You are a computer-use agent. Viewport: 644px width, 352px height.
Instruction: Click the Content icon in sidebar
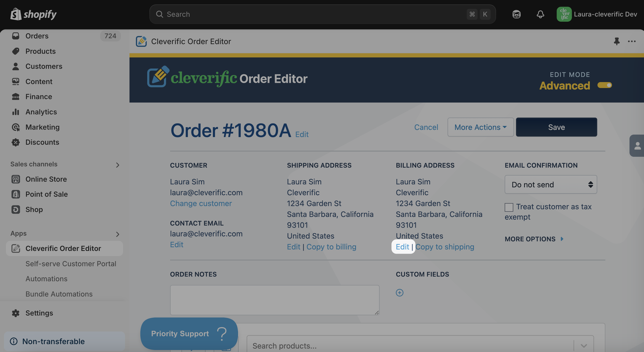[x=16, y=82]
